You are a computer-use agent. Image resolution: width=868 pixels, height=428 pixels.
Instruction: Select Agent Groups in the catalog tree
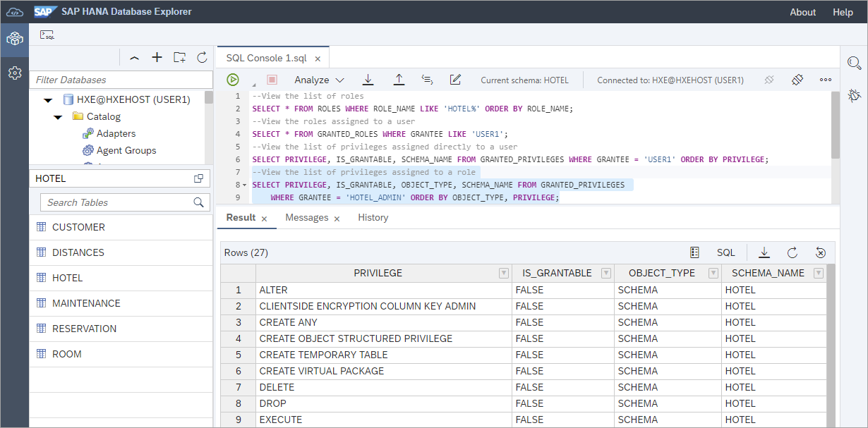pyautogui.click(x=126, y=151)
